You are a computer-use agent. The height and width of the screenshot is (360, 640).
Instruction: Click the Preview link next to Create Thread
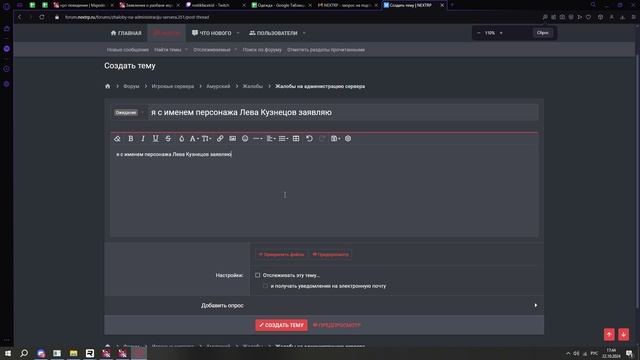(x=337, y=325)
